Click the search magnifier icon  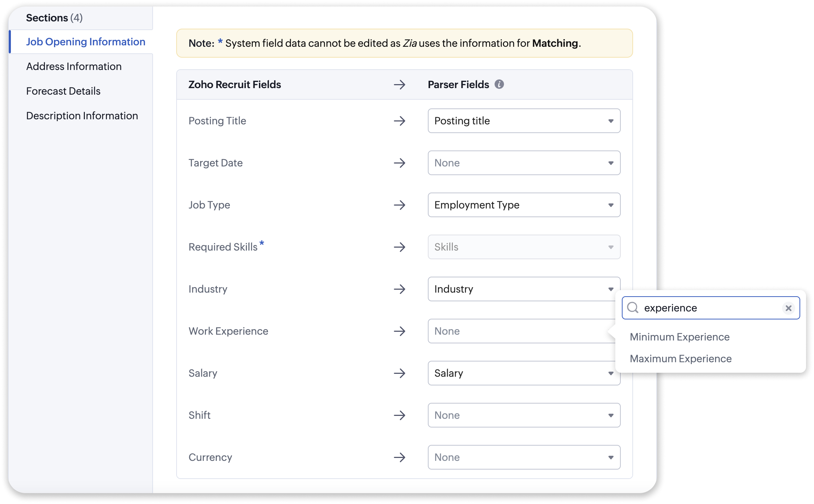coord(633,308)
